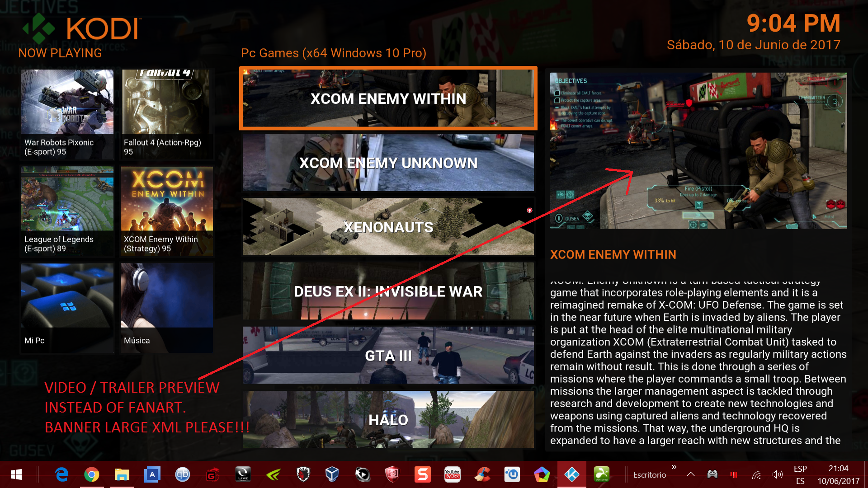This screenshot has height=488, width=868.
Task: Open League of Legends tile
Action: 67,211
